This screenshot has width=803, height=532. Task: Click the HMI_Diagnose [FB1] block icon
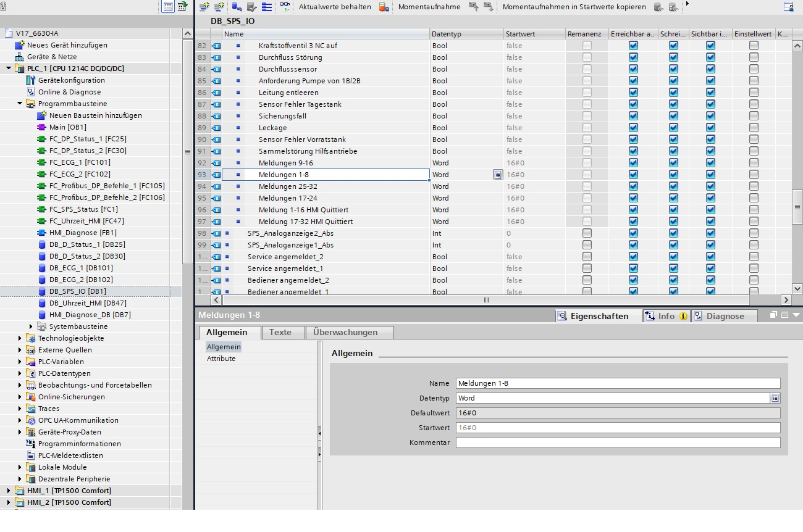pyautogui.click(x=42, y=233)
